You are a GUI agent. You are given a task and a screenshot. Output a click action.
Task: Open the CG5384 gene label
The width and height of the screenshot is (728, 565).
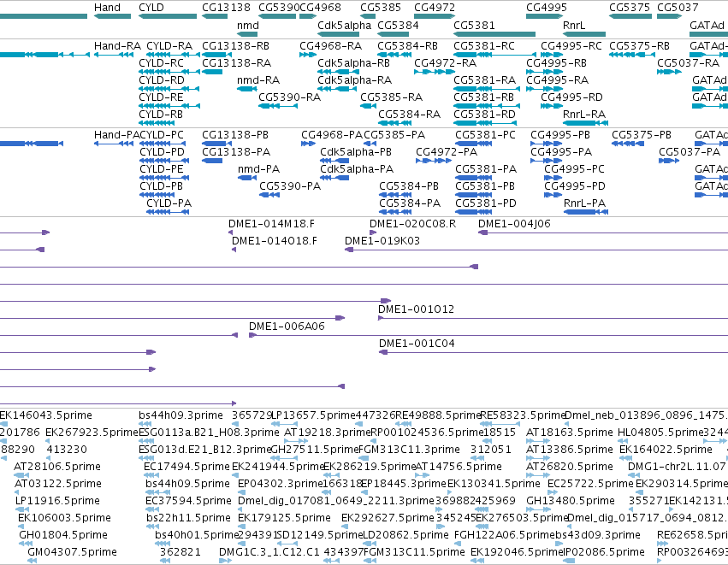(x=399, y=26)
